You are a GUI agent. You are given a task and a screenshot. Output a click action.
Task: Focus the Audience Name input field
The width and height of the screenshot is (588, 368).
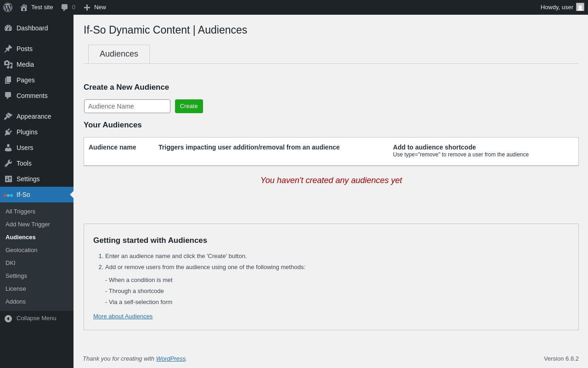127,106
